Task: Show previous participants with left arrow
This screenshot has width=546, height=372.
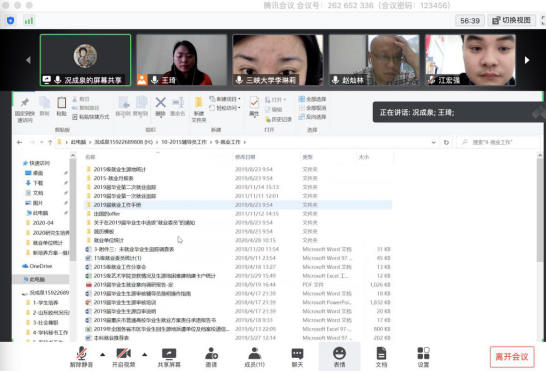Action: [x=28, y=60]
